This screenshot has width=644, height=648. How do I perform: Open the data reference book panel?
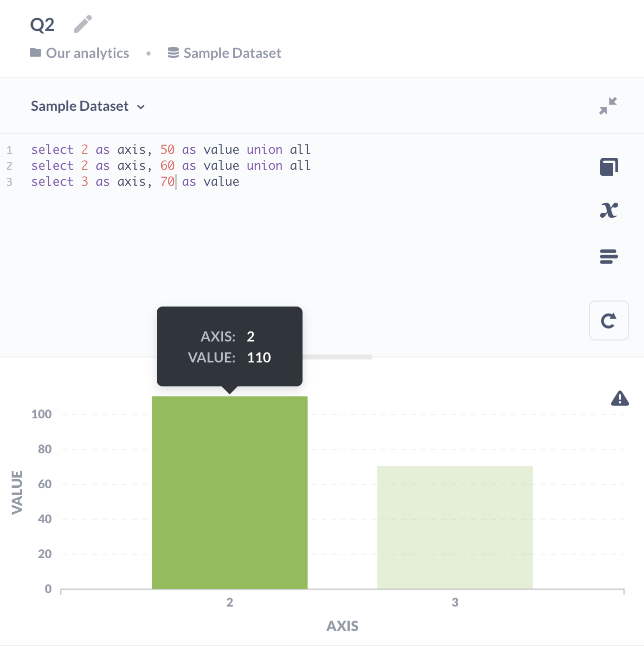coord(609,167)
